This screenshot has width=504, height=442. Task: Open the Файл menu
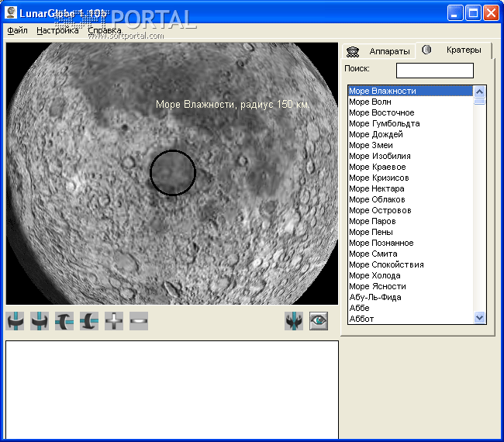(x=17, y=31)
